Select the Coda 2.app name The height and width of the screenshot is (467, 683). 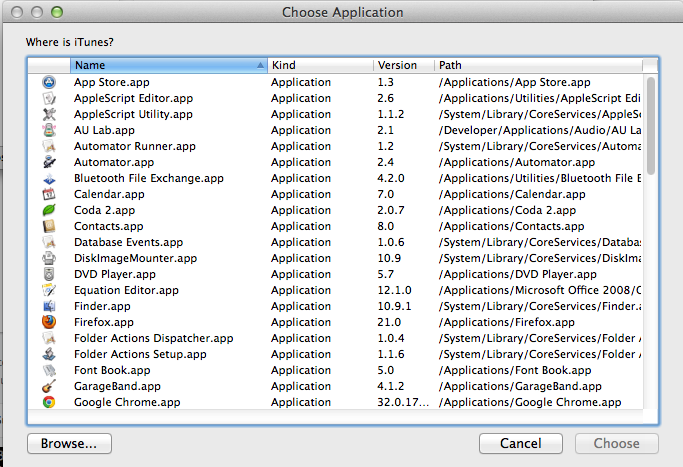104,210
